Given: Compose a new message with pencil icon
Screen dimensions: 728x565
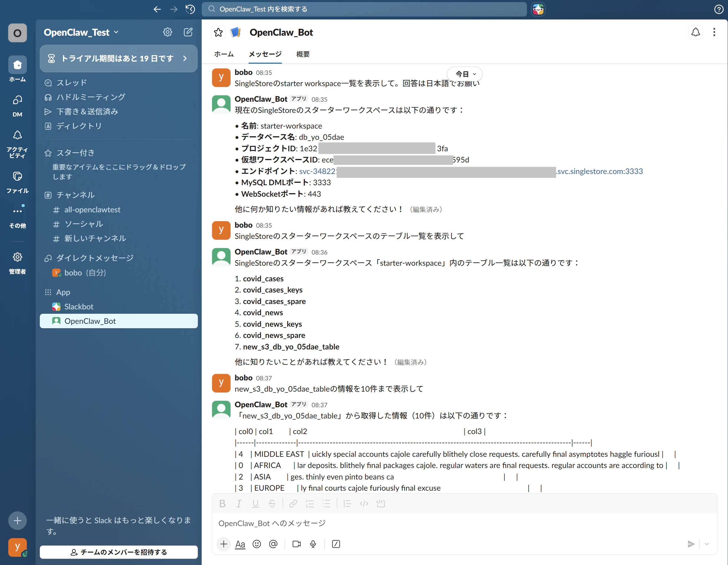Looking at the screenshot, I should click(188, 32).
